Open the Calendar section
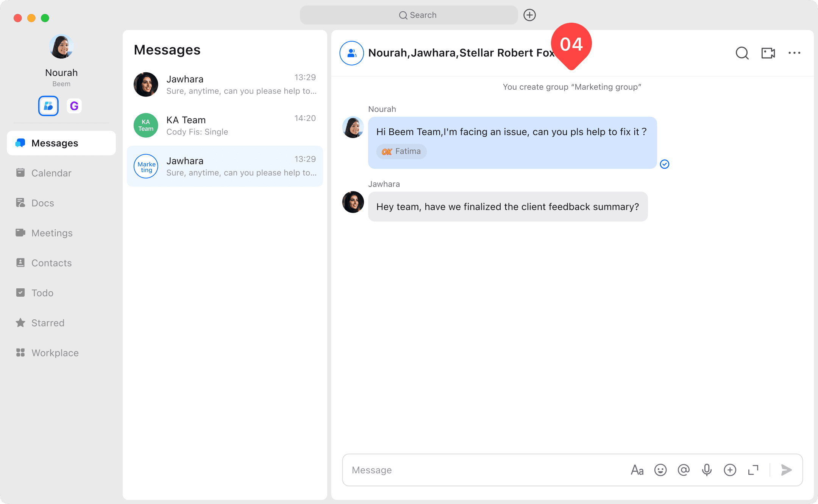The width and height of the screenshot is (818, 504). point(51,173)
